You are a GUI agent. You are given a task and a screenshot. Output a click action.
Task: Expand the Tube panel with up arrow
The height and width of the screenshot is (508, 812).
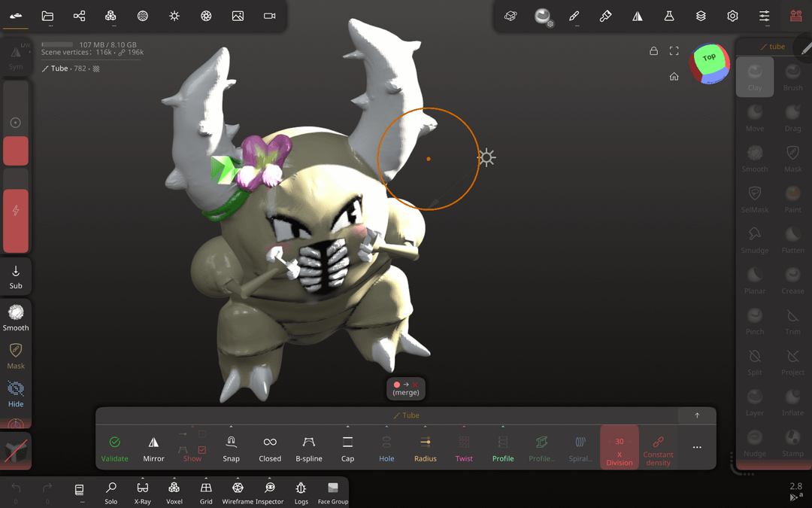[x=697, y=415]
